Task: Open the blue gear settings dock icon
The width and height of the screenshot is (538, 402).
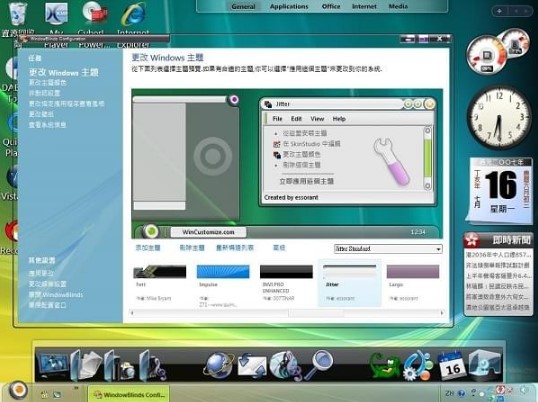Action: 418,366
